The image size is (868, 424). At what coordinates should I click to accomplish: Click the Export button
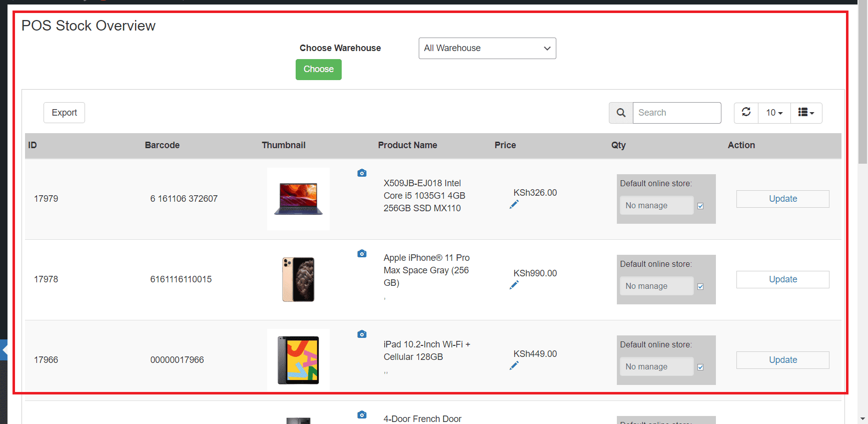tap(64, 113)
